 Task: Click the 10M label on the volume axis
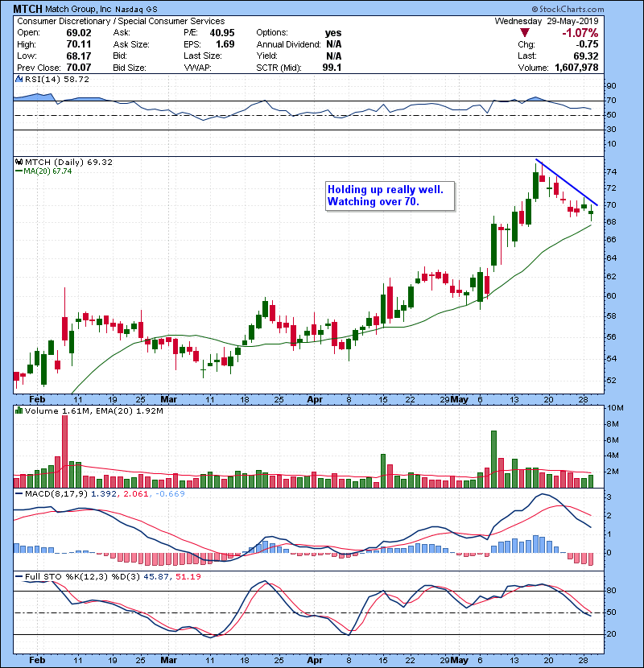[615, 408]
